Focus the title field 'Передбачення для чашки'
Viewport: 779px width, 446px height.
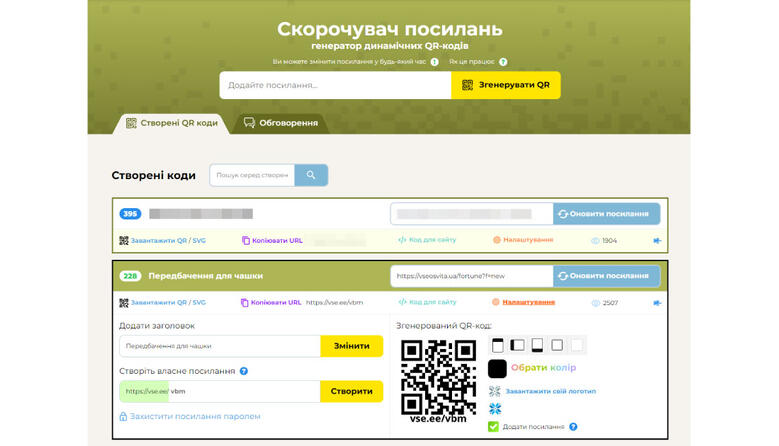(x=220, y=346)
